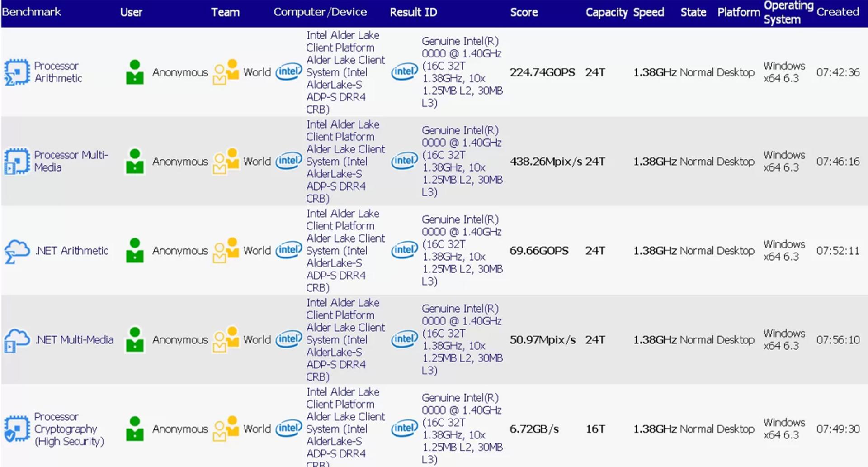This screenshot has width=868, height=467.
Task: Click the yellow team icon in Processor Multi-Media row
Action: [x=226, y=161]
